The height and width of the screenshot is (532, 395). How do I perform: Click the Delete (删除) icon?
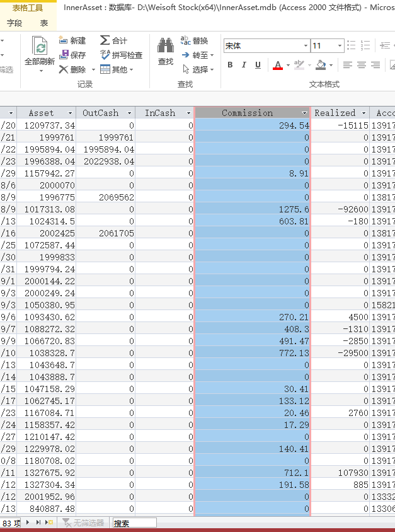(x=64, y=69)
